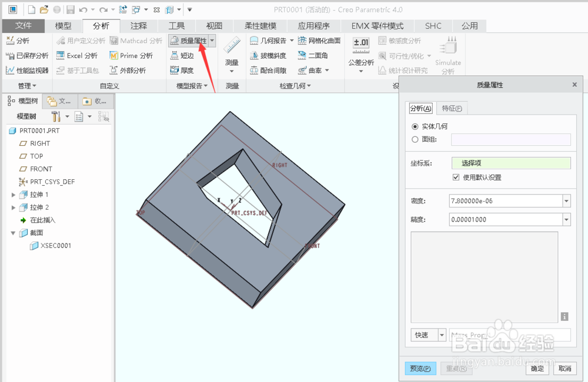Viewport: 588px width, 382px height.
Task: Expand the 管理 group menu
Action: pos(28,86)
